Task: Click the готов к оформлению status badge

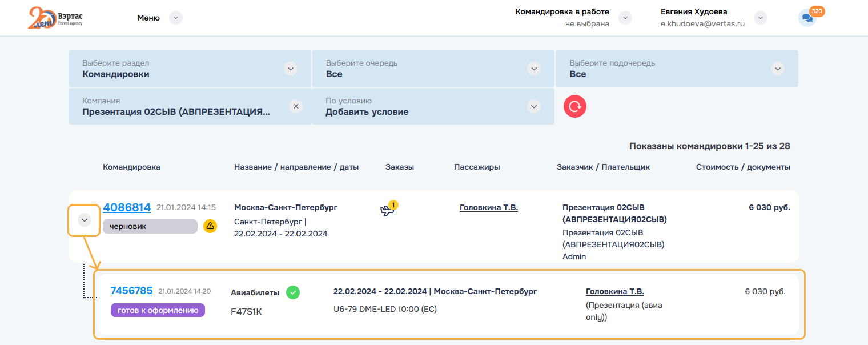Action: pos(158,310)
